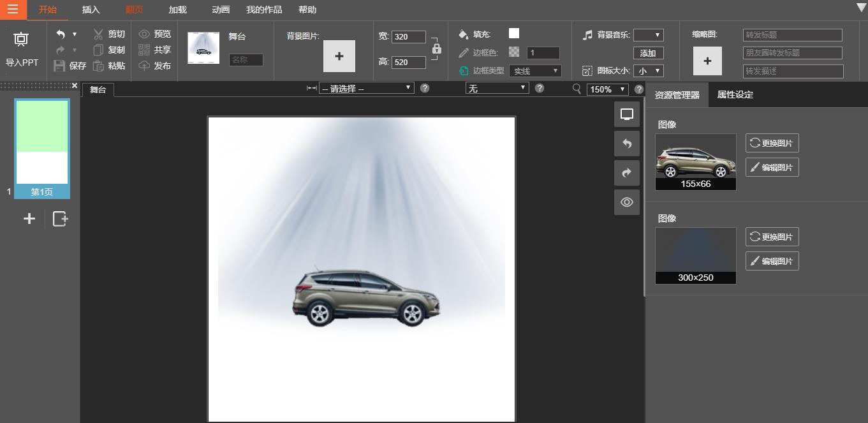
Task: Click the Cut (剪切) scissors icon
Action: [x=98, y=34]
